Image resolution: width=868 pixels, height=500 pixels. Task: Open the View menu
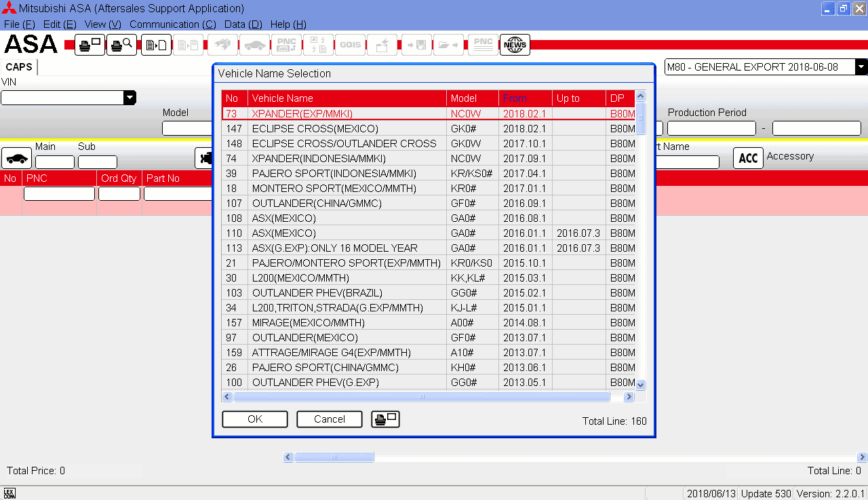click(103, 24)
